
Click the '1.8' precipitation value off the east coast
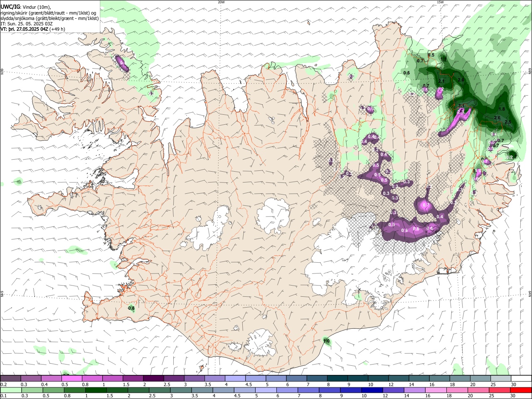tap(501, 109)
